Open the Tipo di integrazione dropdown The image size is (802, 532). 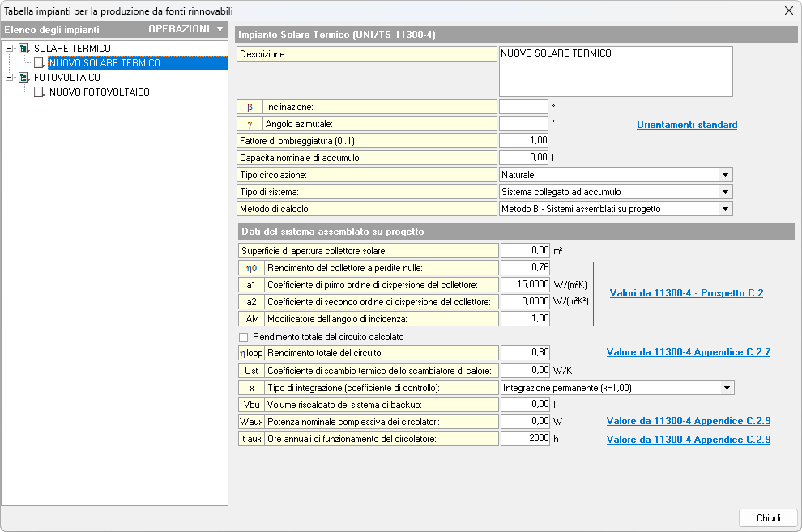(725, 388)
